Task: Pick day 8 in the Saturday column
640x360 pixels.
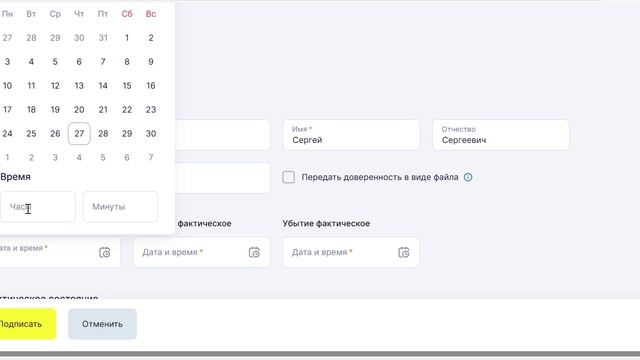Action: 127,62
